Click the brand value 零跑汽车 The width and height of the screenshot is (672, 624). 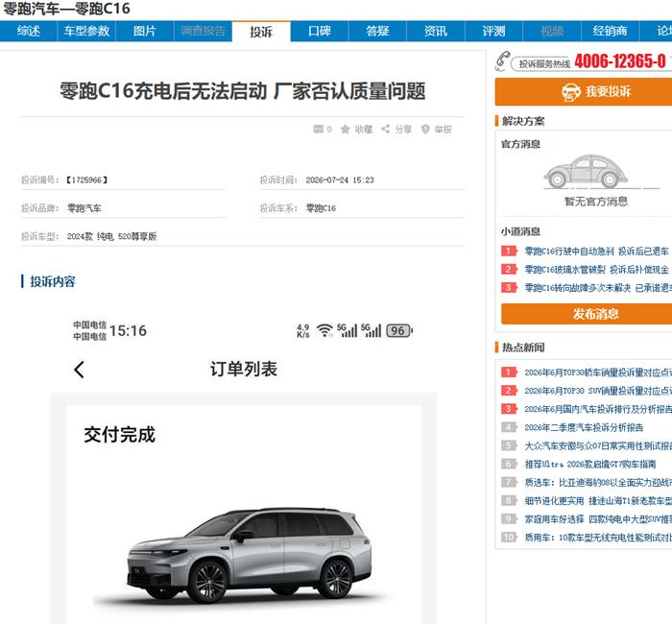(84, 208)
